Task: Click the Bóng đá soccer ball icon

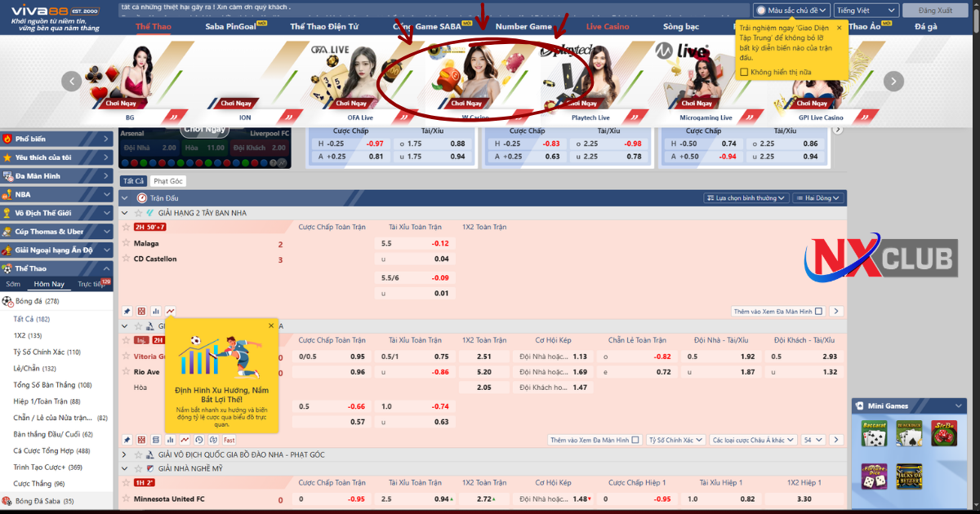Action: tap(8, 301)
